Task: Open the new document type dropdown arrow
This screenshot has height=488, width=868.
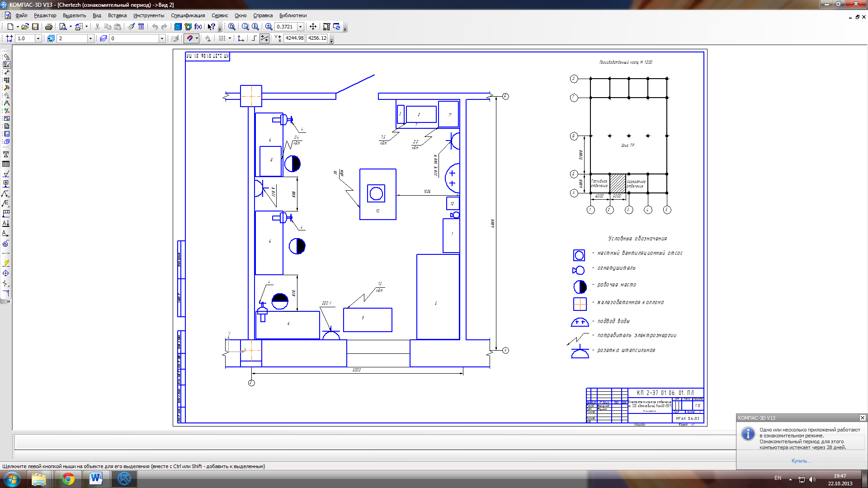Action: (x=18, y=27)
